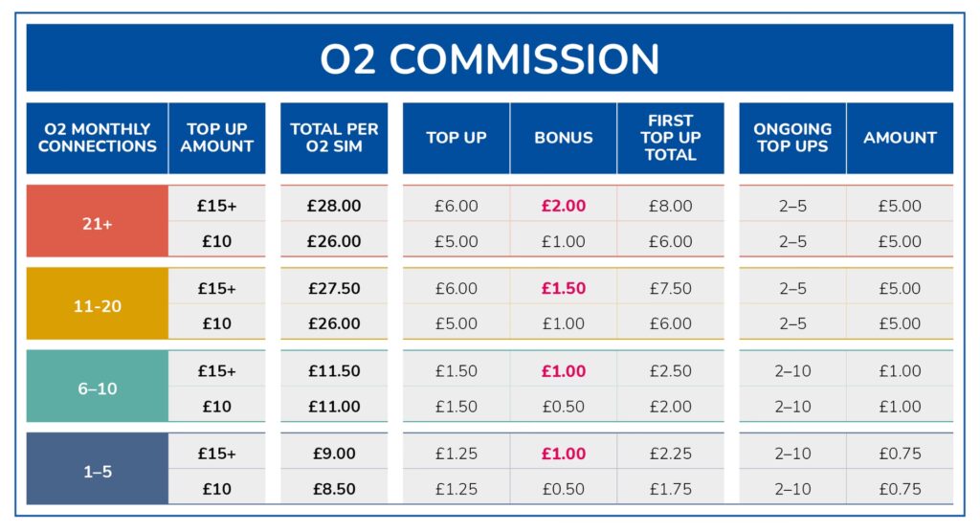This screenshot has width=980, height=532.
Task: Select the navy 1–5 connections tier
Action: [x=97, y=470]
